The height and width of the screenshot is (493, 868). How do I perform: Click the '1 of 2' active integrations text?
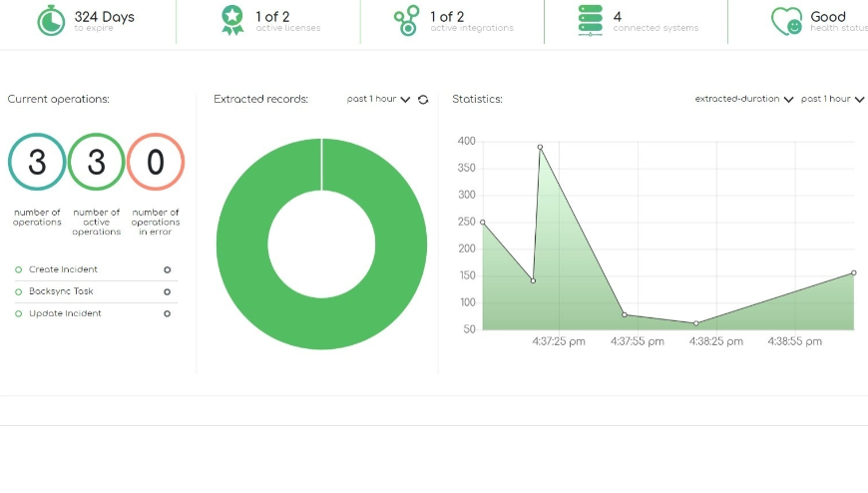pos(447,17)
